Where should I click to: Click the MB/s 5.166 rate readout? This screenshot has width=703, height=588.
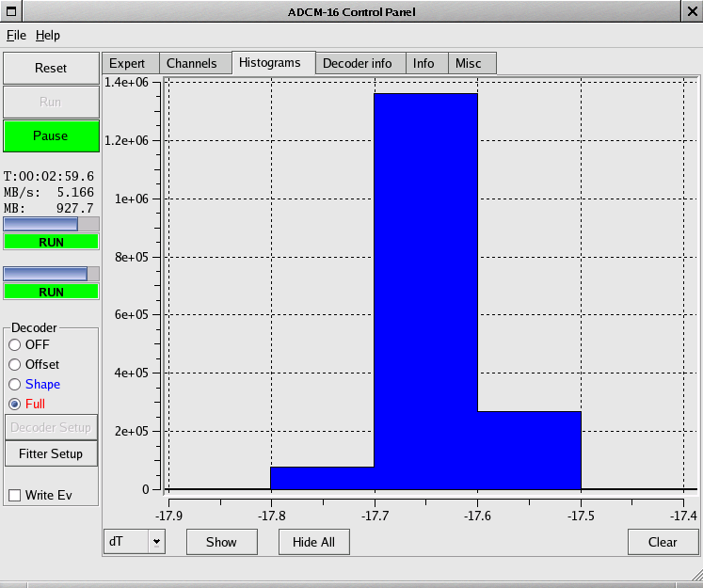[49, 192]
